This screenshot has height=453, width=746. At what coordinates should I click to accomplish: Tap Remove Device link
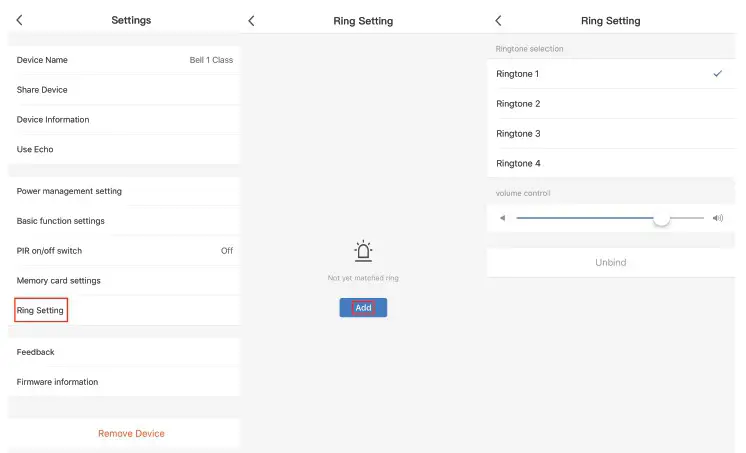click(x=131, y=434)
